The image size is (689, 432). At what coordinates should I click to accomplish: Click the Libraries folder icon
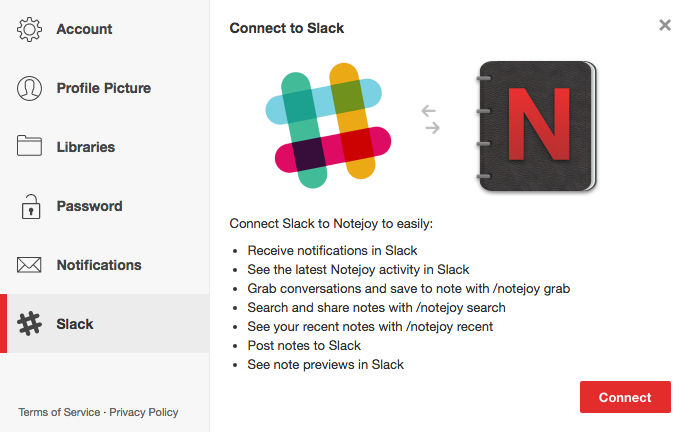pos(29,147)
